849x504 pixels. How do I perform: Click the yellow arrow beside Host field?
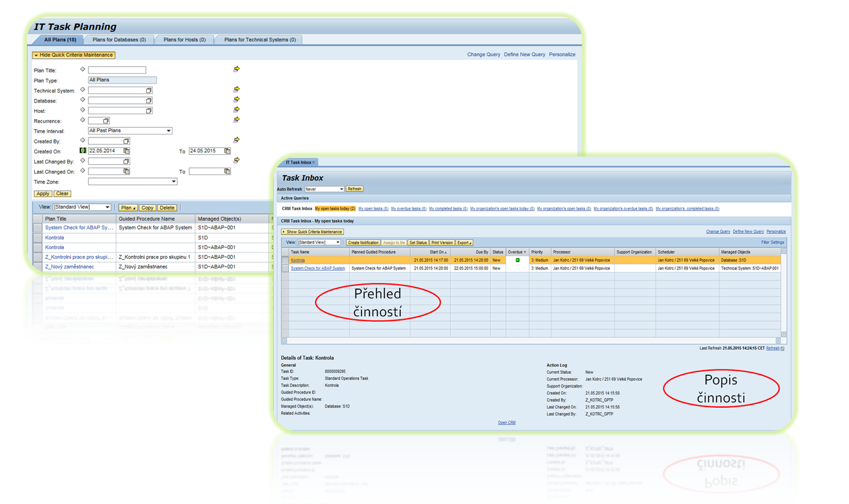pos(236,109)
